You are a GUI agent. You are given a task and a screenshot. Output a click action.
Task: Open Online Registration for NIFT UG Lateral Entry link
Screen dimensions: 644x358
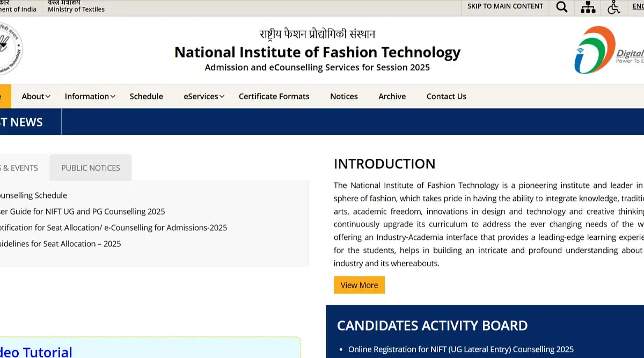click(x=461, y=349)
